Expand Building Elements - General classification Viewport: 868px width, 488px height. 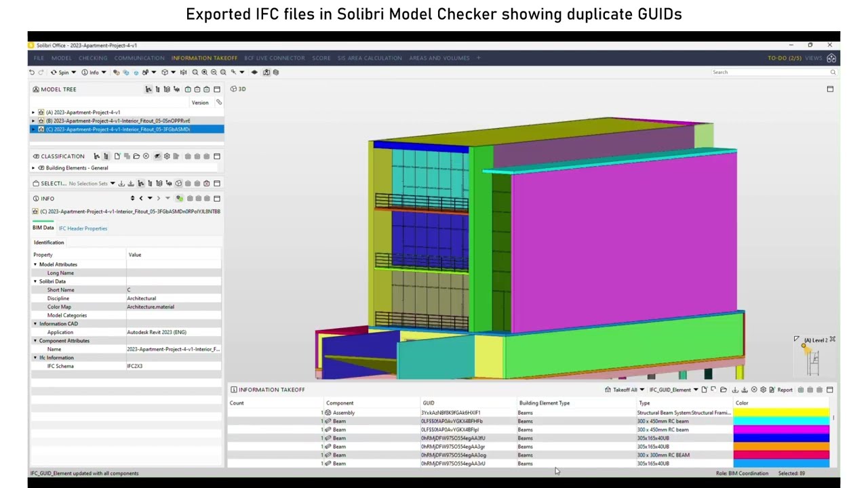(33, 168)
